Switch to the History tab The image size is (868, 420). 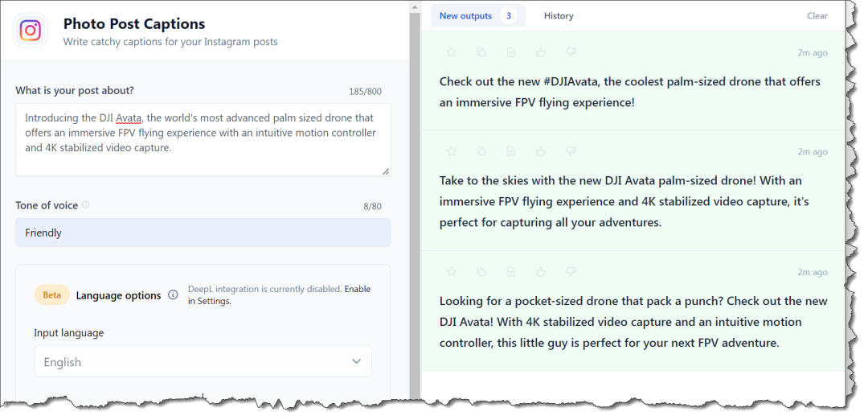[559, 16]
